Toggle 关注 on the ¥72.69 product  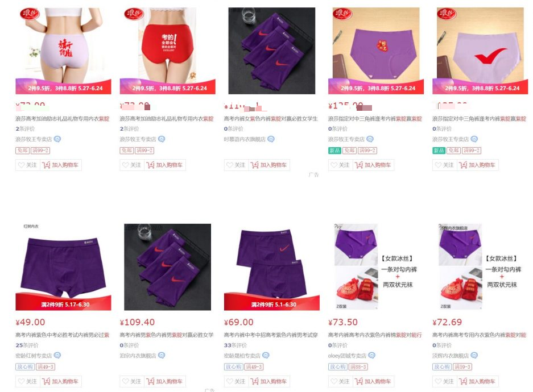[445, 381]
